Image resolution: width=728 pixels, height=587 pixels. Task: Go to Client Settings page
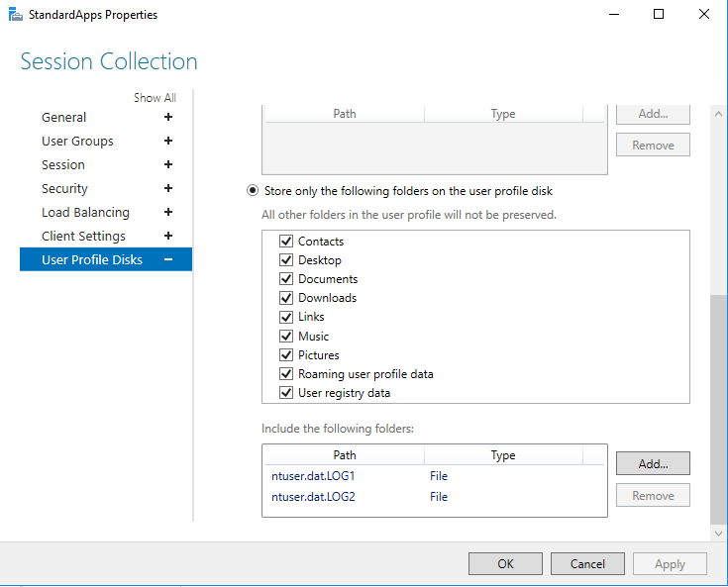[x=83, y=236]
